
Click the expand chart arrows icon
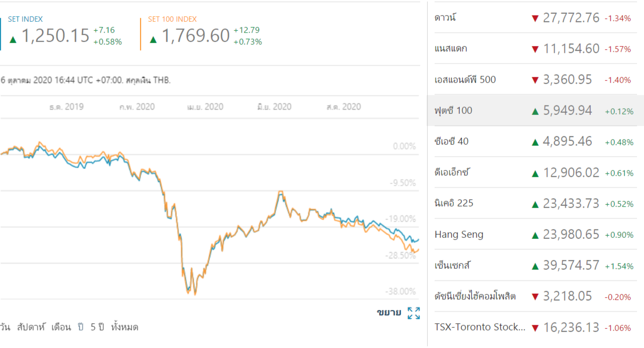413,313
